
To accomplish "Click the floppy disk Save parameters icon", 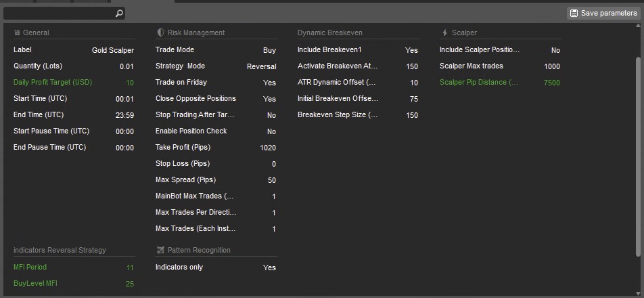I will tap(574, 13).
